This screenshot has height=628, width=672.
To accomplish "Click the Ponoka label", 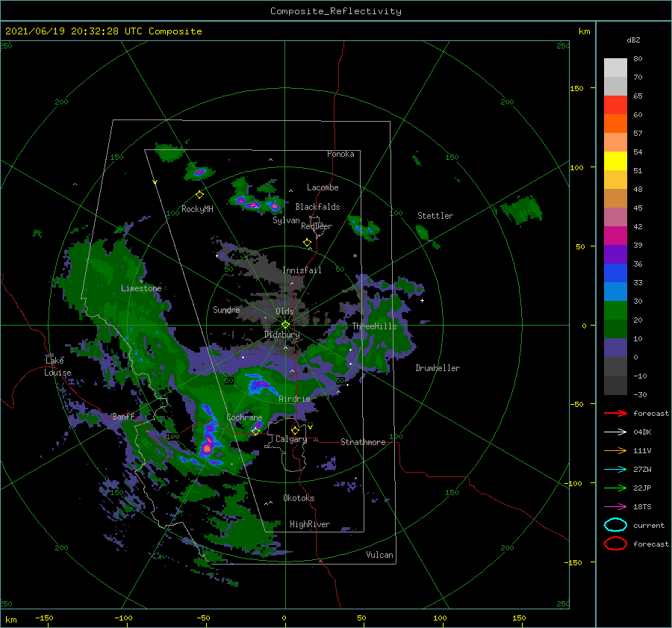I will [x=340, y=154].
